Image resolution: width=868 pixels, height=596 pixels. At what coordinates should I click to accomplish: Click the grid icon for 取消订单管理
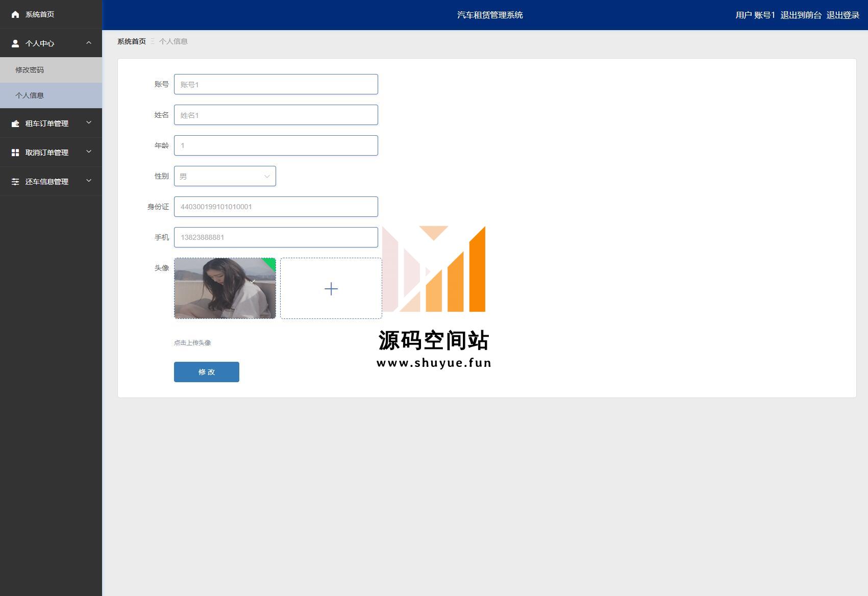[15, 153]
